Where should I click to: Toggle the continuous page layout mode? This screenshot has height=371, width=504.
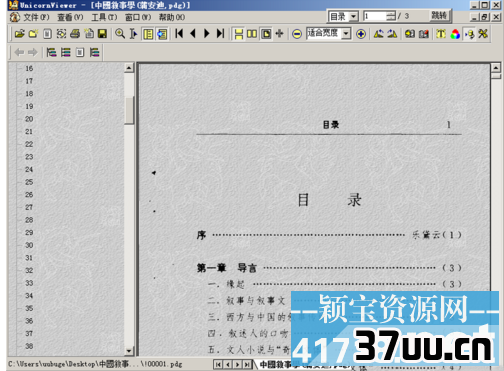[239, 34]
